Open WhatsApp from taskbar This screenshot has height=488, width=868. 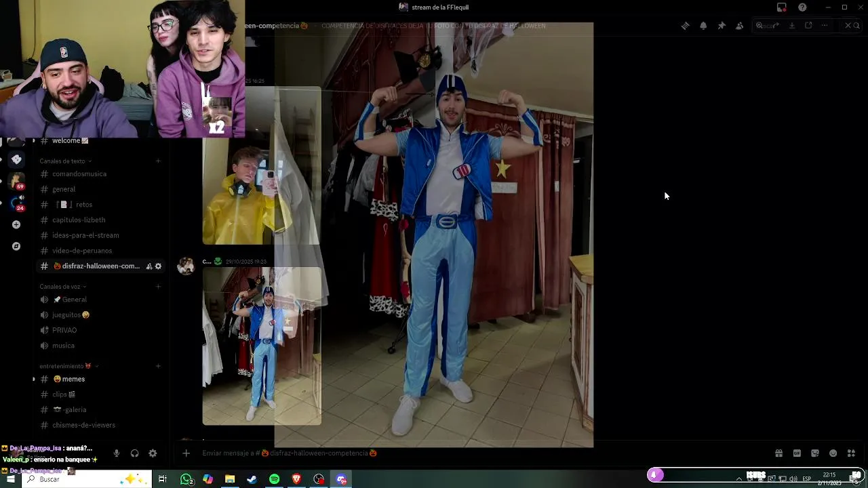[186, 479]
